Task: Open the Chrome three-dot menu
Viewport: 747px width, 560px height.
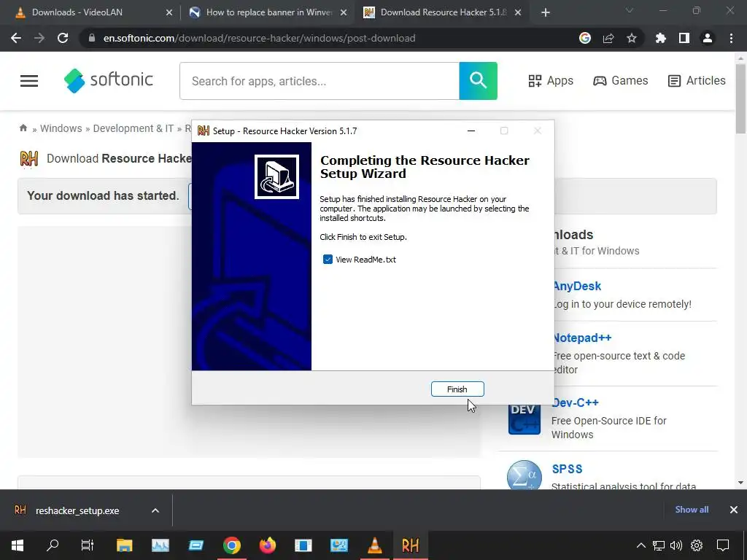Action: click(x=731, y=38)
